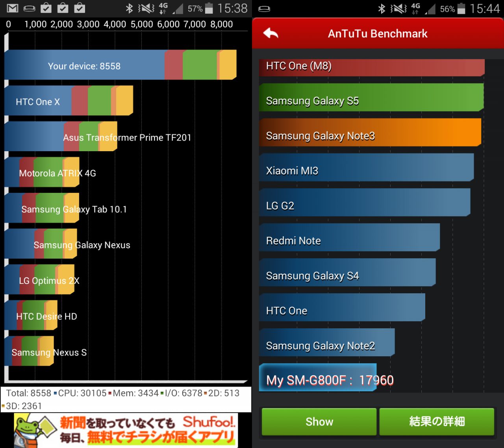Select the Samsung Galaxy S5 bar
This screenshot has height=448, width=504.
371,97
